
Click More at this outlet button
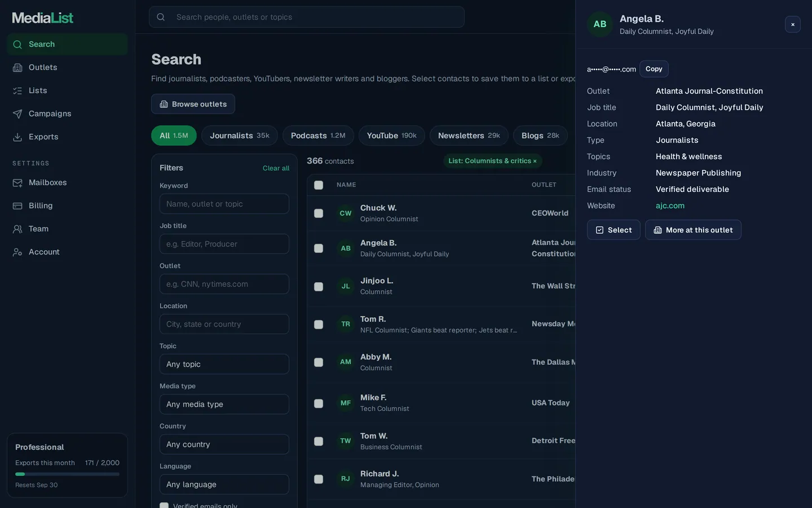tap(693, 230)
